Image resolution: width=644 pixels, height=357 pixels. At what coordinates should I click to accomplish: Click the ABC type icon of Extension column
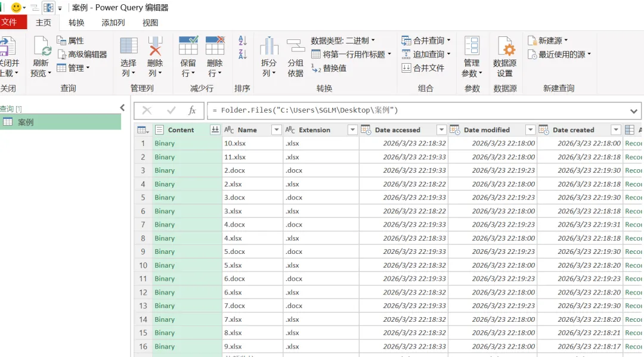pyautogui.click(x=290, y=130)
